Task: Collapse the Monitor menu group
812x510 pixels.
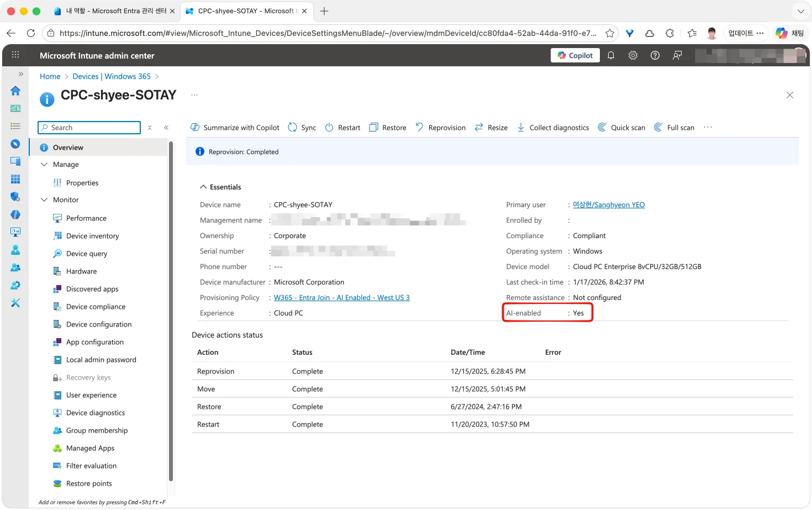Action: 45,200
